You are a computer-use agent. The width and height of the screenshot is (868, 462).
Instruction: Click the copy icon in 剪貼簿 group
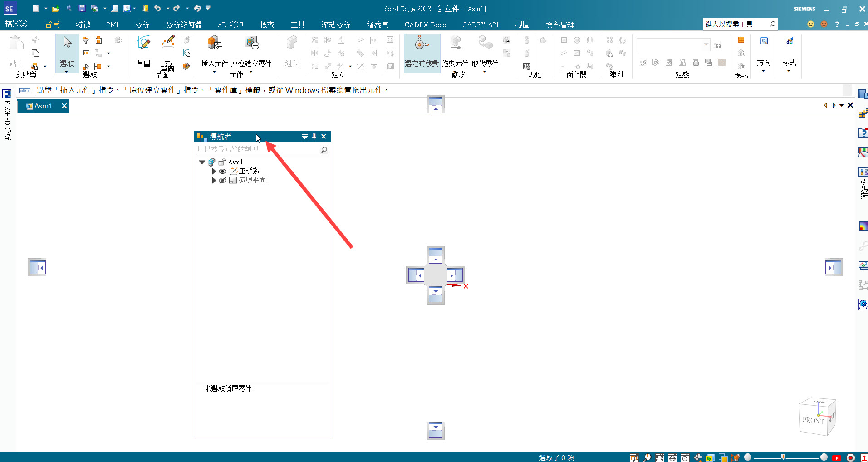[35, 53]
